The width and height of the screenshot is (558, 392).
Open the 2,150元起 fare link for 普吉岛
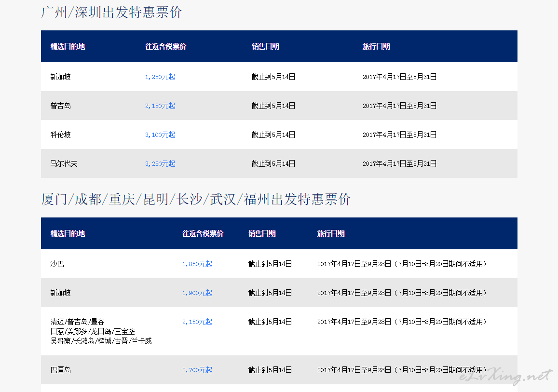tap(160, 106)
